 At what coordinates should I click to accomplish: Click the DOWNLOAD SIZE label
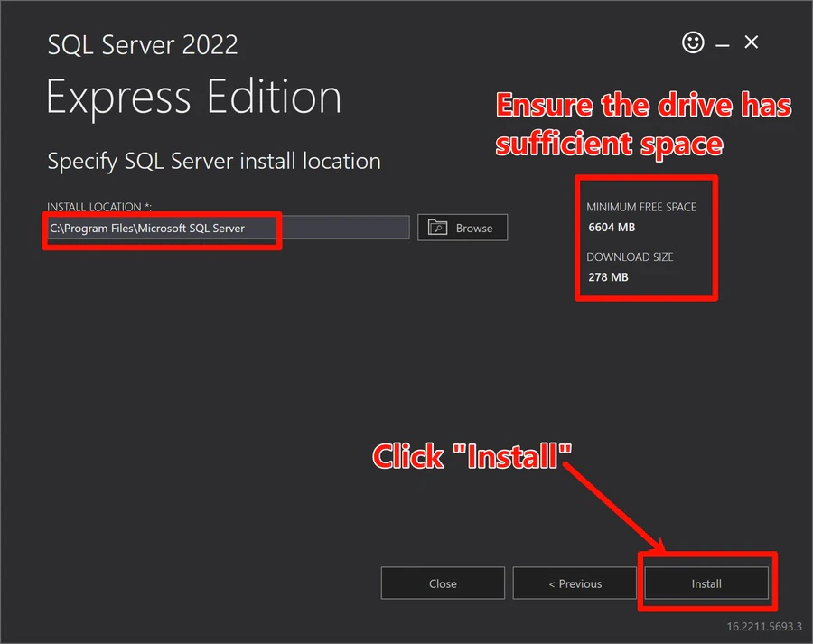[630, 257]
